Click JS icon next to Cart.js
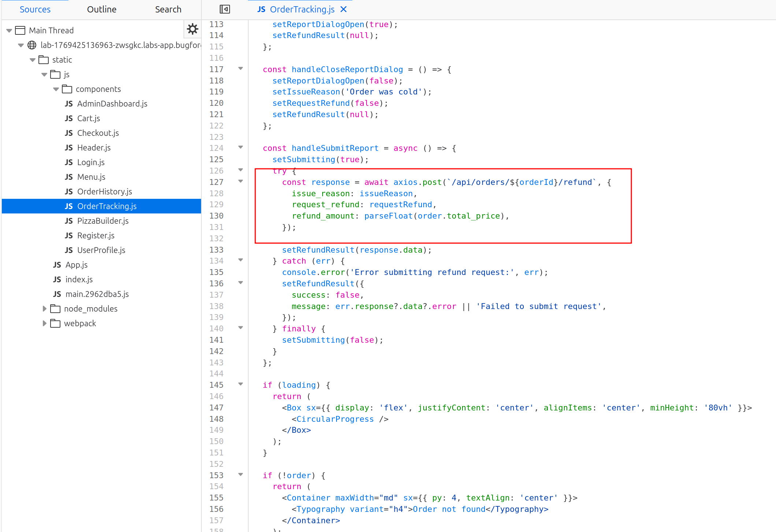The image size is (776, 532). pyautogui.click(x=69, y=118)
